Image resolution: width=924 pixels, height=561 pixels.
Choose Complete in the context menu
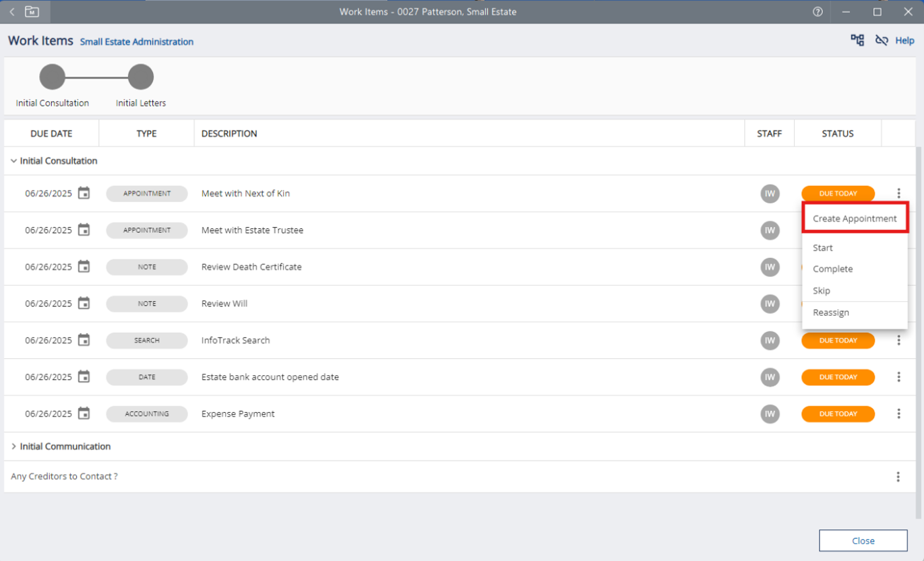tap(832, 269)
